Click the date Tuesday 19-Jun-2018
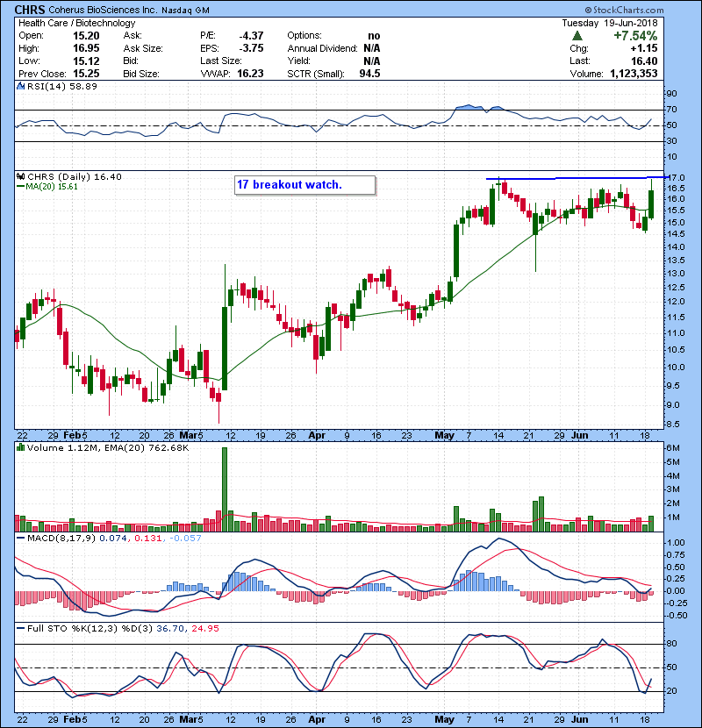 pyautogui.click(x=610, y=23)
